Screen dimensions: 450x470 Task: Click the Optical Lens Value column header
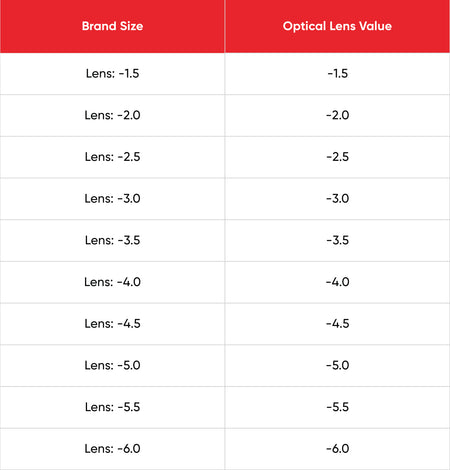click(337, 26)
